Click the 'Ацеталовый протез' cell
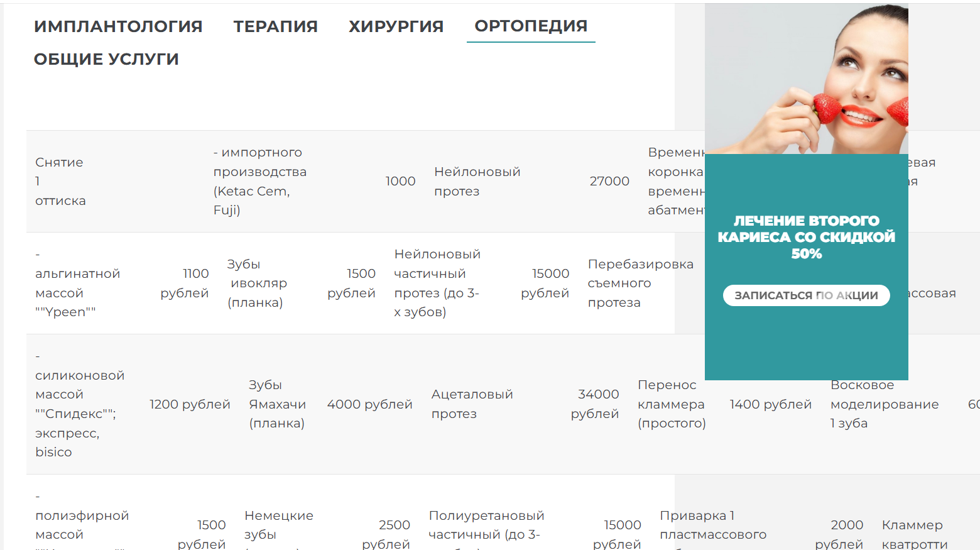The height and width of the screenshot is (550, 980). (x=472, y=404)
